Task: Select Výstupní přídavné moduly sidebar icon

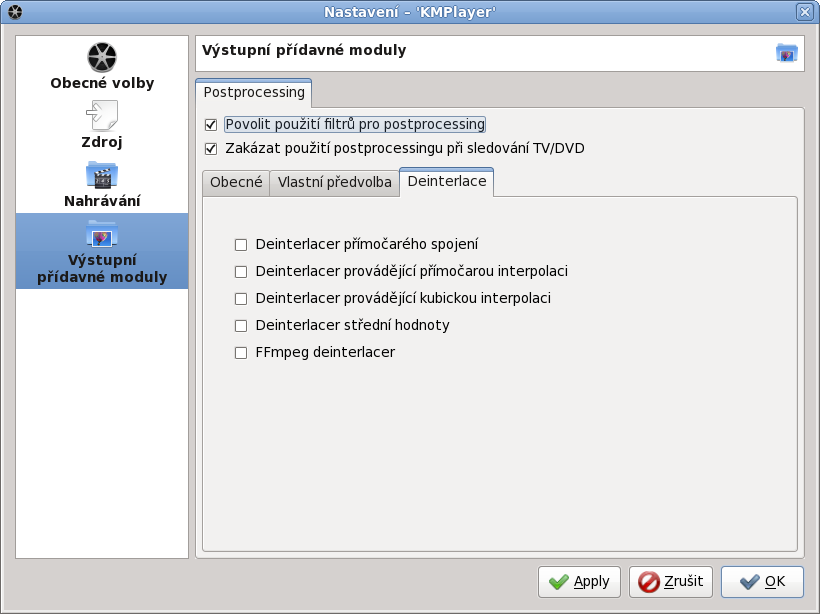Action: (102, 234)
